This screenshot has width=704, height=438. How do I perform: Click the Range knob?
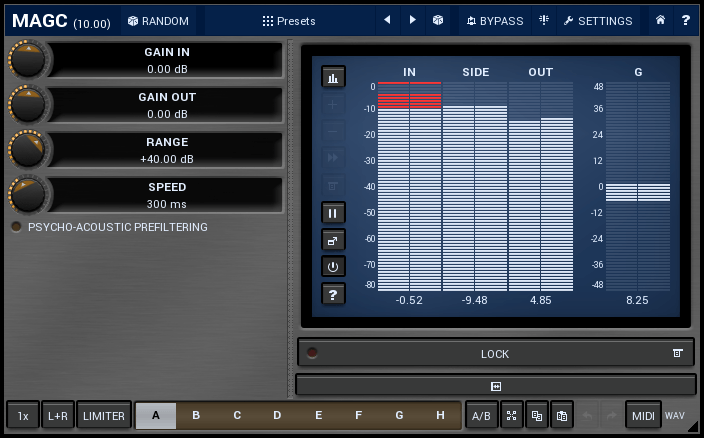[27, 150]
